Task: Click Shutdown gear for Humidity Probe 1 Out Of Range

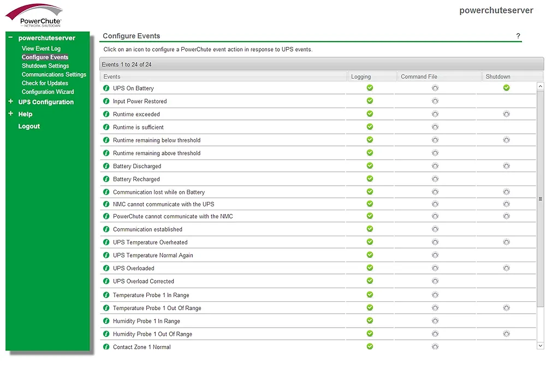Action: pos(506,334)
